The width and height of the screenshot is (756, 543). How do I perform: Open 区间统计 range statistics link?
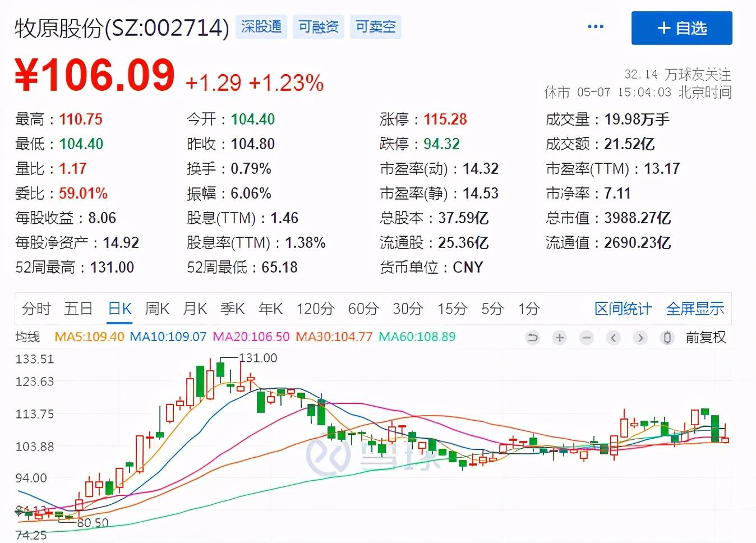(x=623, y=309)
